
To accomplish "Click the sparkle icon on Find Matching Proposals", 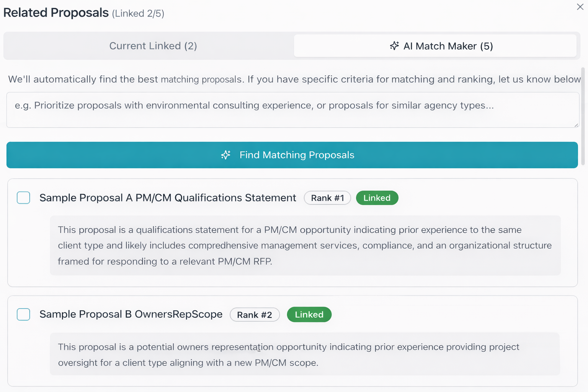I will (x=226, y=155).
